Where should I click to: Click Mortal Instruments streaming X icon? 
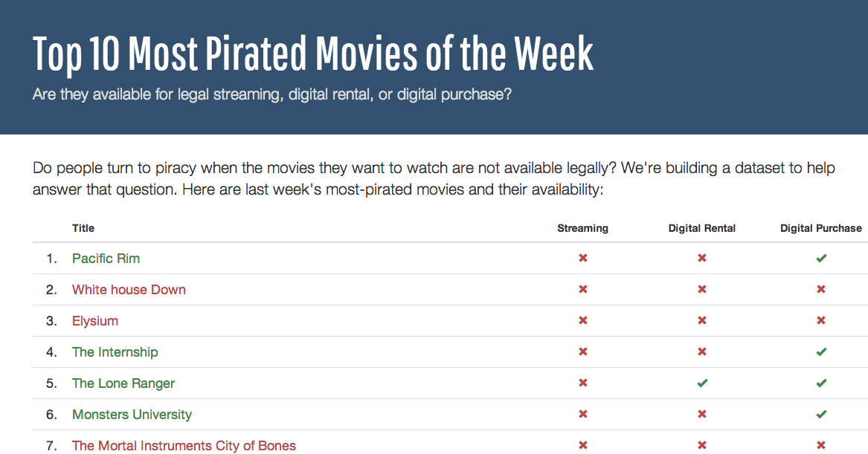(583, 446)
